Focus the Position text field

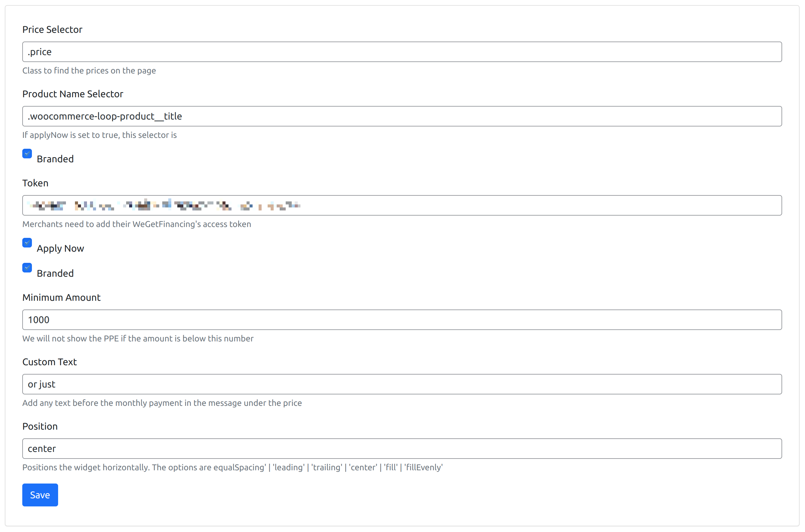click(402, 449)
